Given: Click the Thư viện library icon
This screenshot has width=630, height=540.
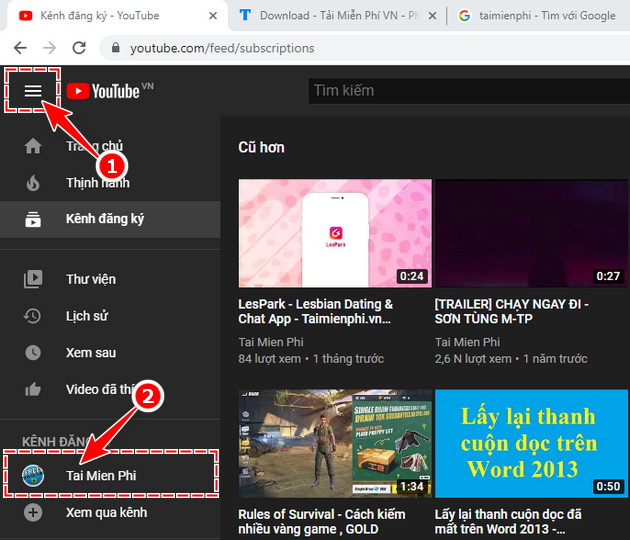Looking at the screenshot, I should 33,279.
